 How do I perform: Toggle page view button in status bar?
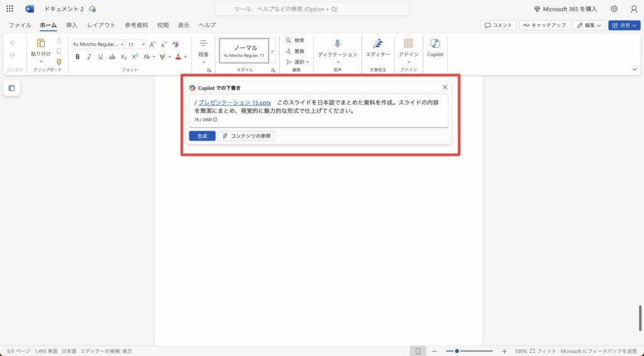418,351
